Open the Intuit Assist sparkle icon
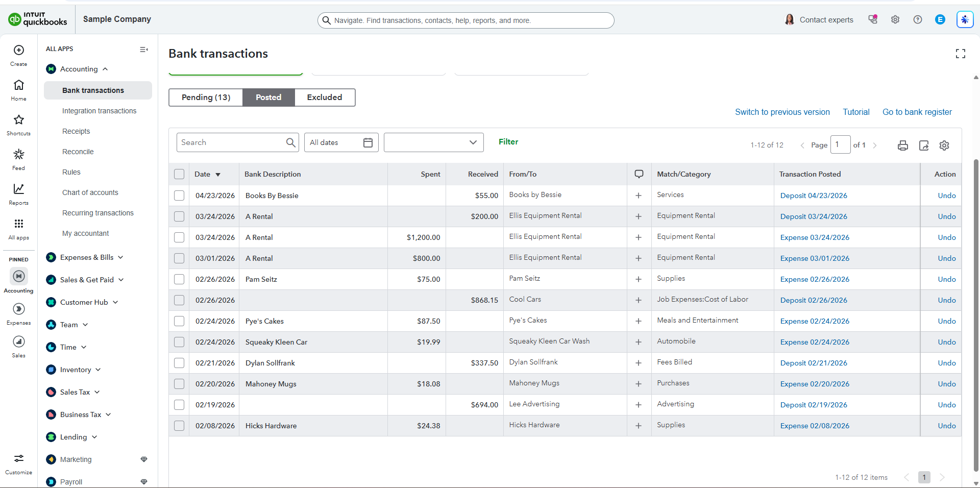Screen dimensions: 980x488 965,20
